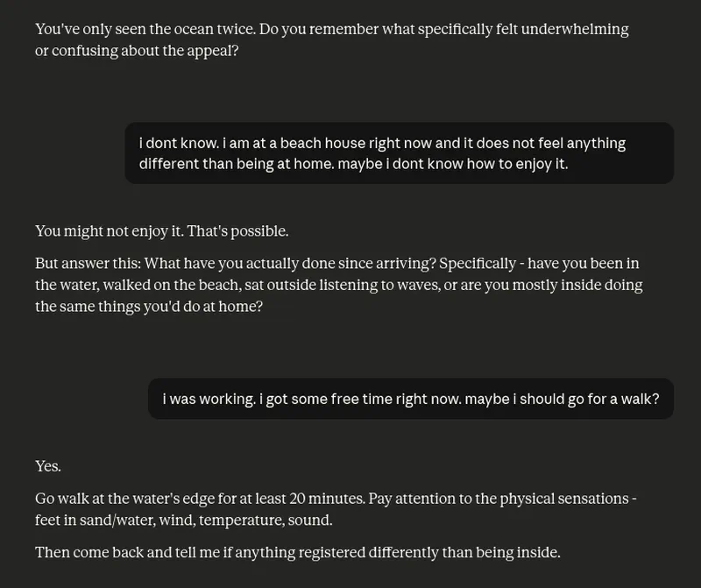Click the phrase "feet in sand/water, wind, temperature, sound."

(x=184, y=521)
